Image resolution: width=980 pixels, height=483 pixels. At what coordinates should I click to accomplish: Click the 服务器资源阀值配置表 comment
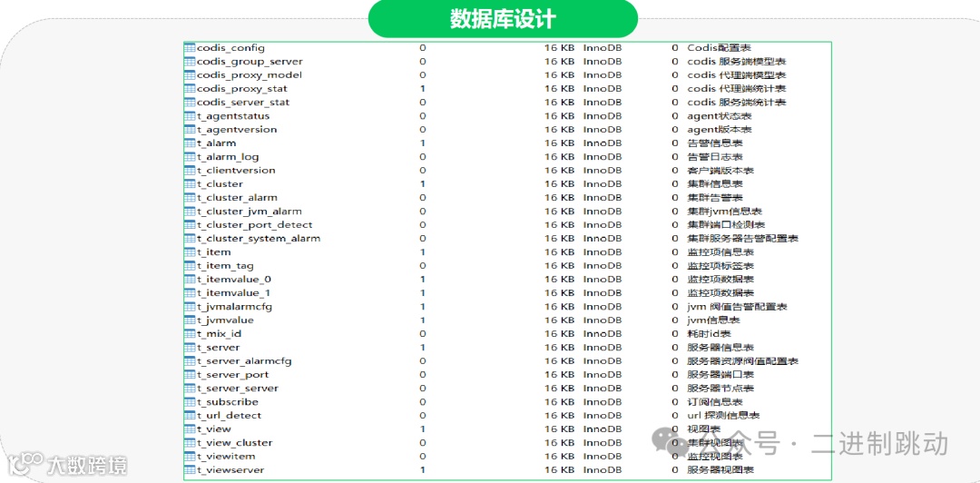(x=742, y=361)
